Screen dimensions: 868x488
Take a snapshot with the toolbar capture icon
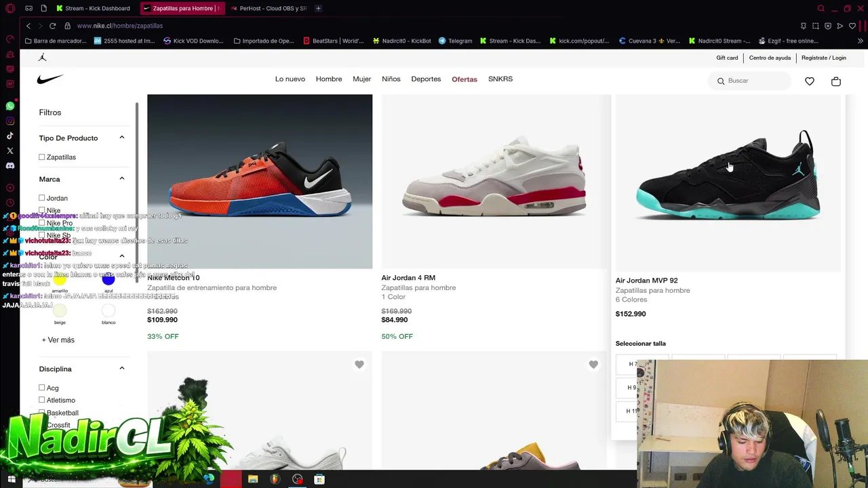(816, 26)
